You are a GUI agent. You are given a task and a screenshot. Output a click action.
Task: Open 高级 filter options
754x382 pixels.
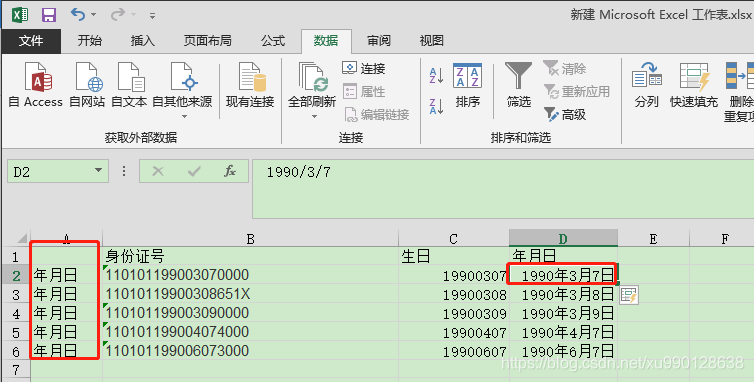[x=565, y=115]
